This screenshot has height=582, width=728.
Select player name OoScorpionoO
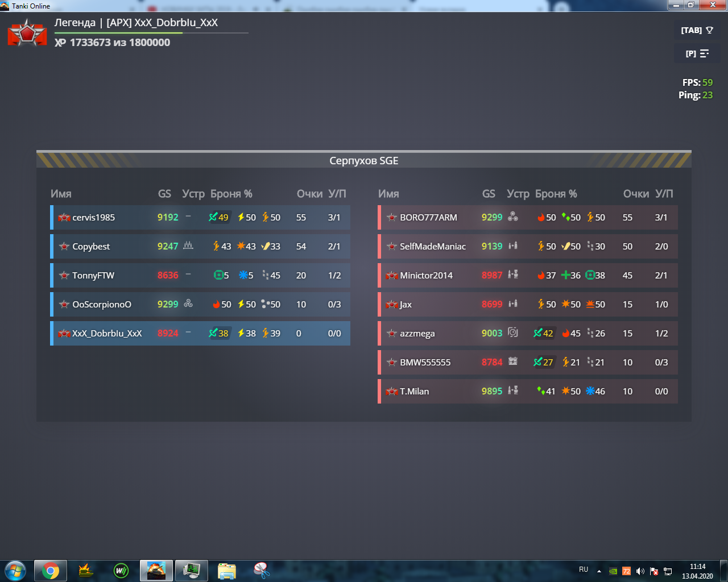(x=102, y=304)
